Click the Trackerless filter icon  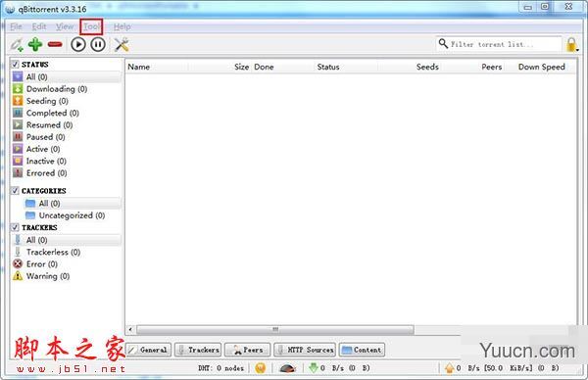18,252
